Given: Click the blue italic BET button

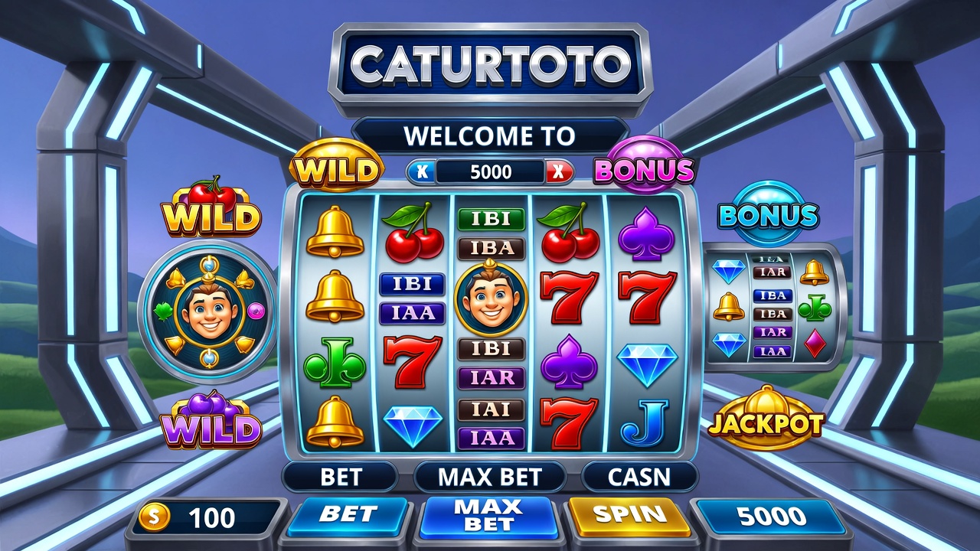Looking at the screenshot, I should (348, 516).
